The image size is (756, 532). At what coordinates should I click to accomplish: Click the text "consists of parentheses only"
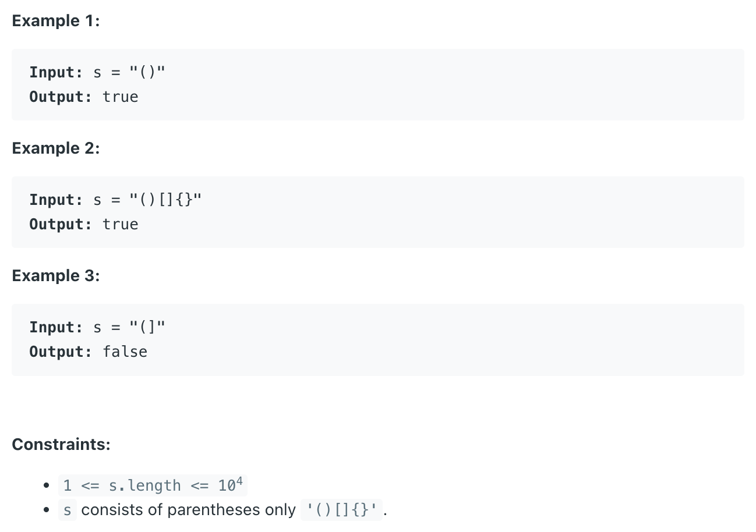click(189, 510)
